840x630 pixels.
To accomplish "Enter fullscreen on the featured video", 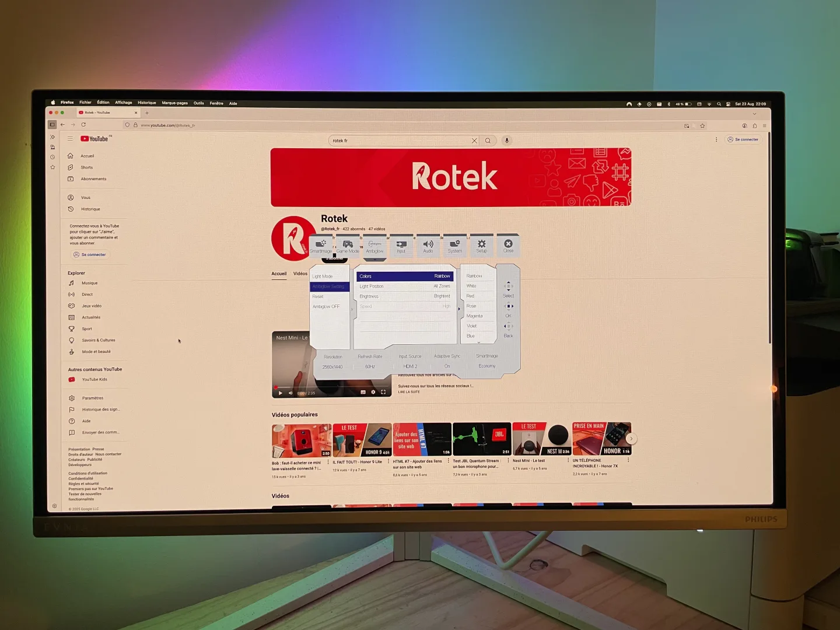I will pyautogui.click(x=383, y=392).
